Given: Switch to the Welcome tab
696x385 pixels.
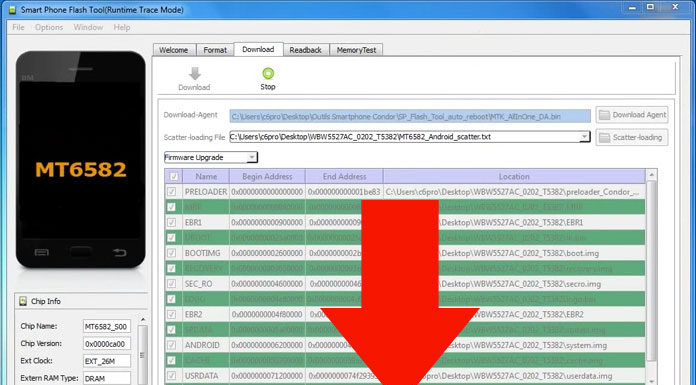Looking at the screenshot, I should pos(174,50).
